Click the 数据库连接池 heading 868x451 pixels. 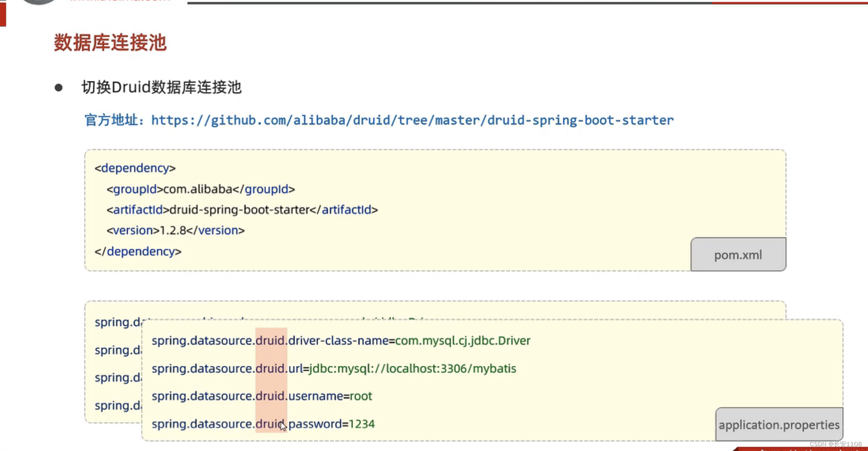coord(110,42)
